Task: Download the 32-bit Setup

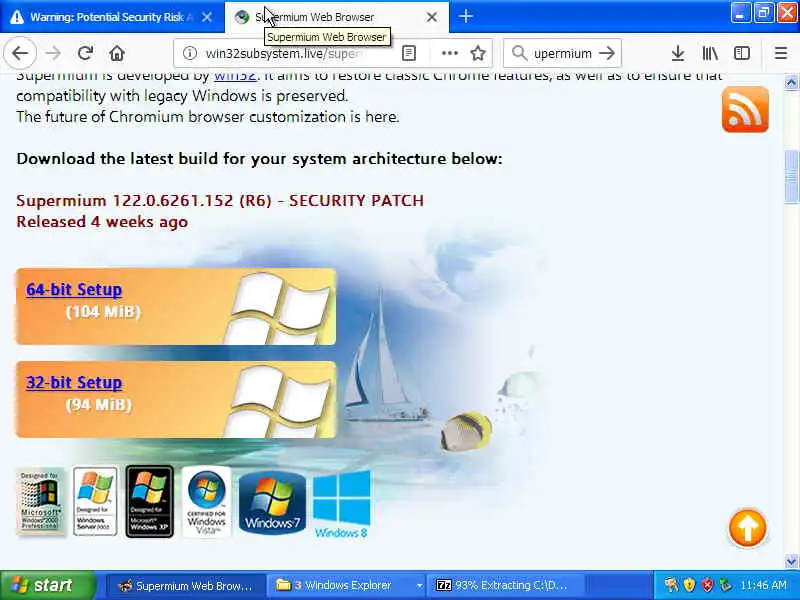Action: [x=74, y=383]
